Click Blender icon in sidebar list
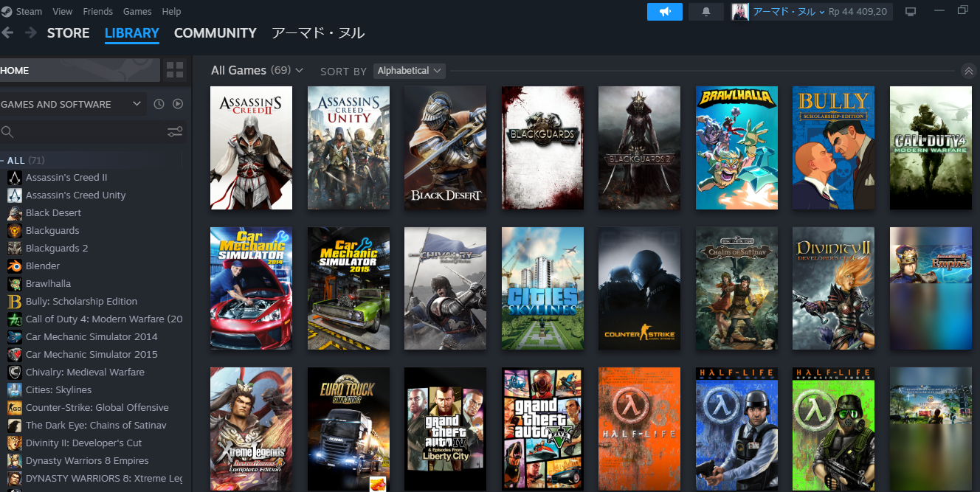The image size is (980, 492). coord(15,266)
